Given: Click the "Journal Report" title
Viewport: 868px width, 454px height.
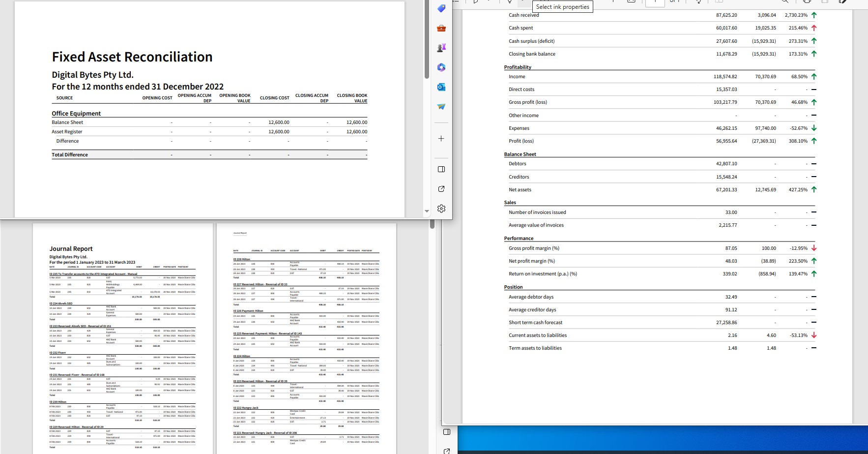Looking at the screenshot, I should coord(71,249).
